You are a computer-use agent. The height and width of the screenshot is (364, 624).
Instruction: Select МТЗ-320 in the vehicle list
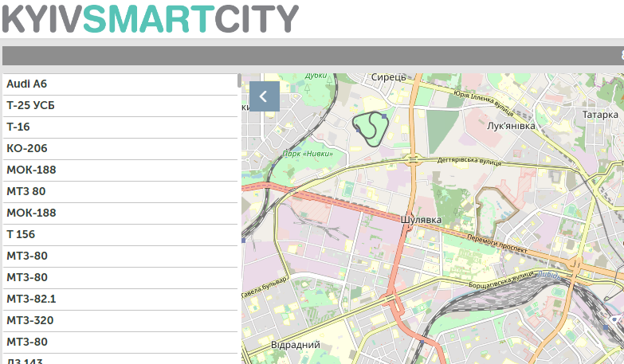(120, 321)
